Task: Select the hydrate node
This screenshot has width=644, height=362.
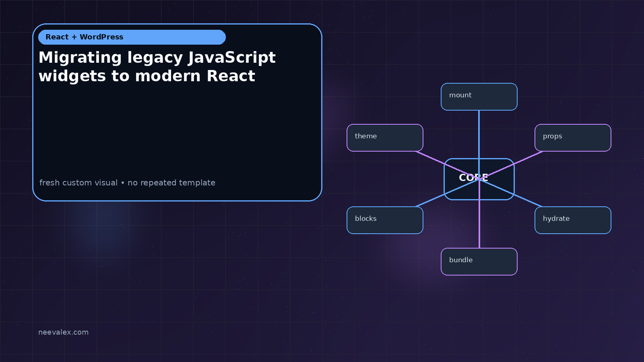Action: (573, 220)
